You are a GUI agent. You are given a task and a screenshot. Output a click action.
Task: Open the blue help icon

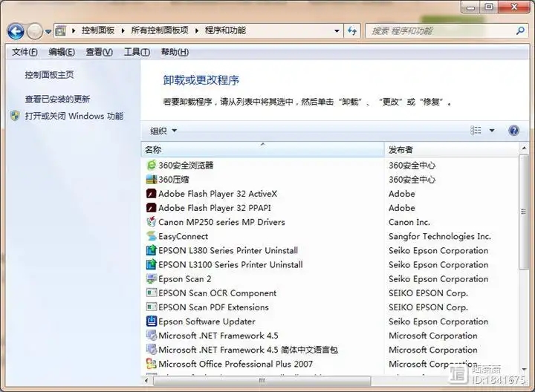pos(513,130)
